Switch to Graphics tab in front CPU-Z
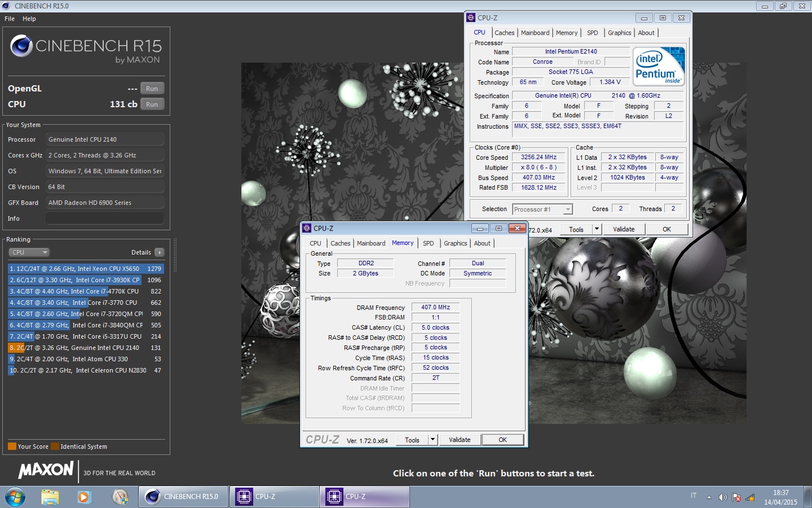The image size is (812, 508). pos(456,243)
